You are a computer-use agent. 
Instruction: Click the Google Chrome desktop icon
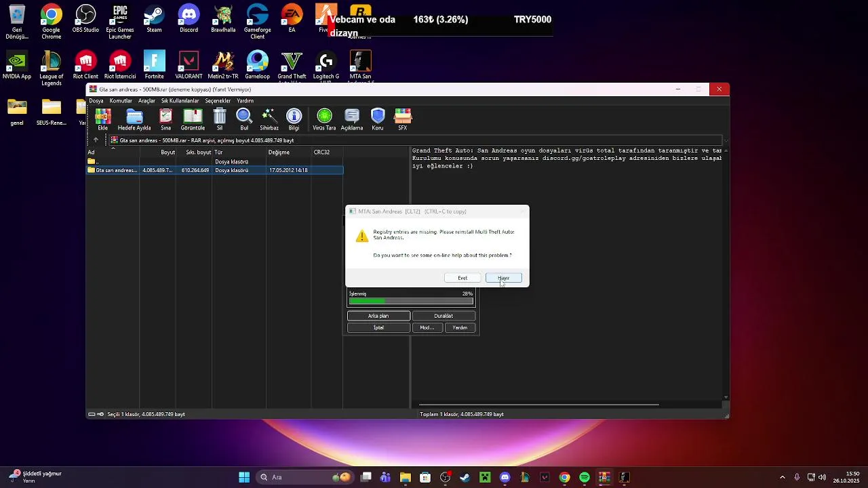click(x=52, y=22)
